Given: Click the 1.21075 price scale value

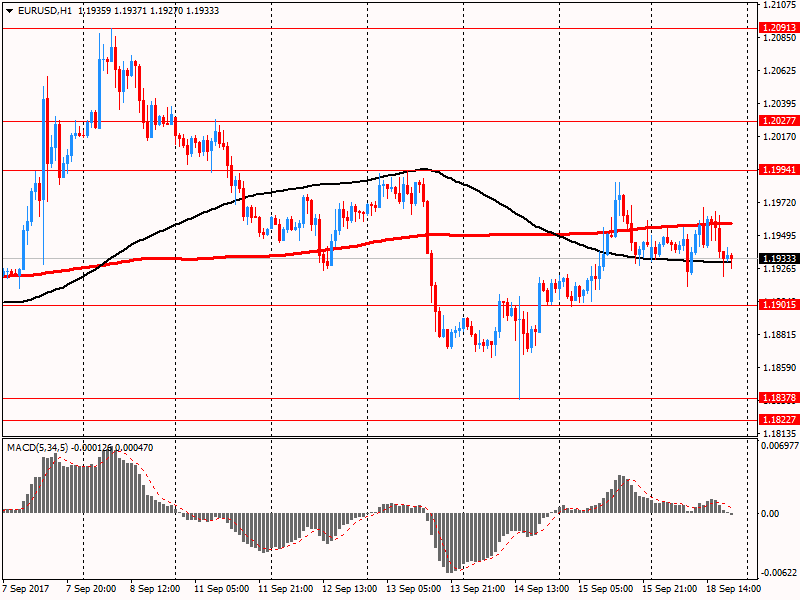Looking at the screenshot, I should (x=779, y=5).
